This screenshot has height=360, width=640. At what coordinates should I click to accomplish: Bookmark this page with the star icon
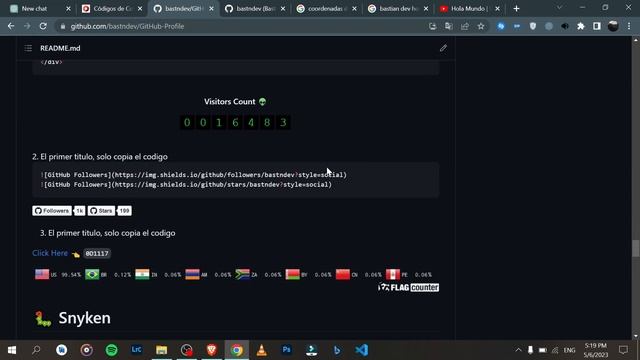coord(481,26)
